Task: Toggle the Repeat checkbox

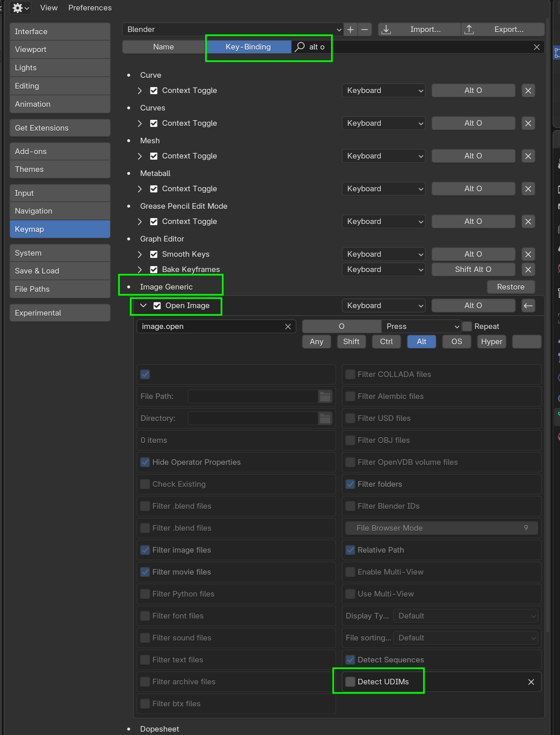Action: (x=467, y=327)
